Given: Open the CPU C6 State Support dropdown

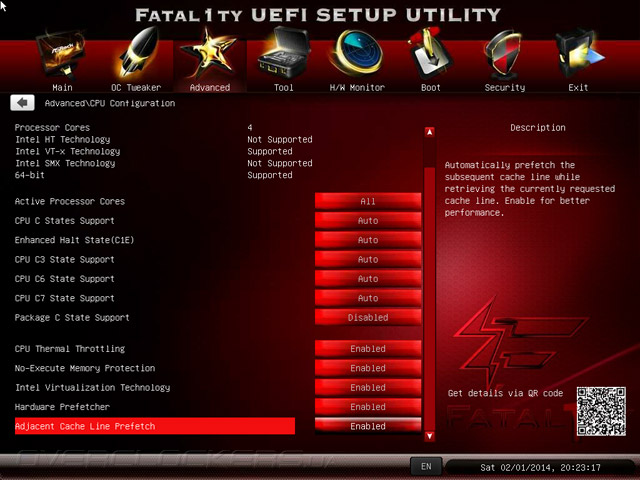Looking at the screenshot, I should tap(368, 279).
